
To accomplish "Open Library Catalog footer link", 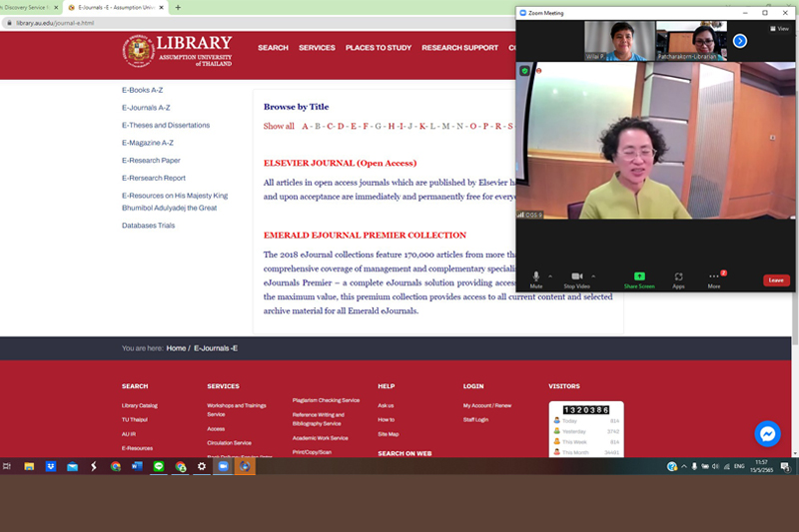I will pyautogui.click(x=140, y=406).
